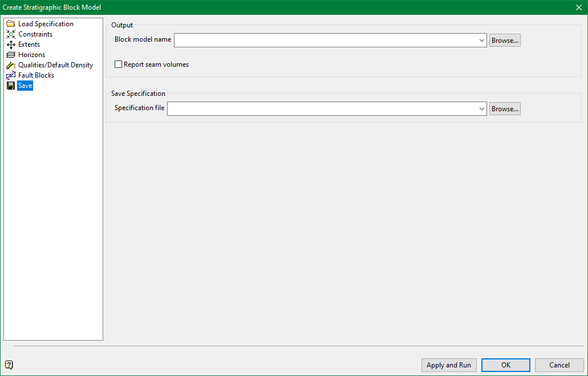Click Browse beside Specification file

click(x=505, y=108)
